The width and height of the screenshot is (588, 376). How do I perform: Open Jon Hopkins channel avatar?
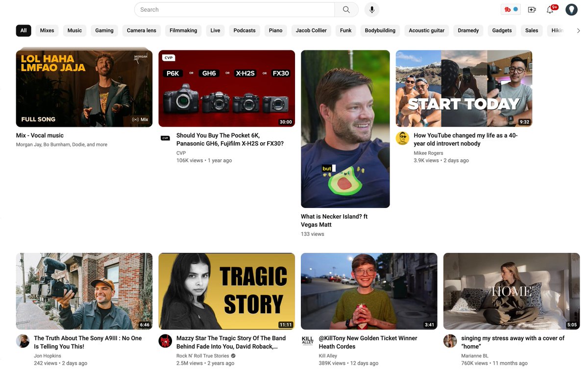[23, 341]
